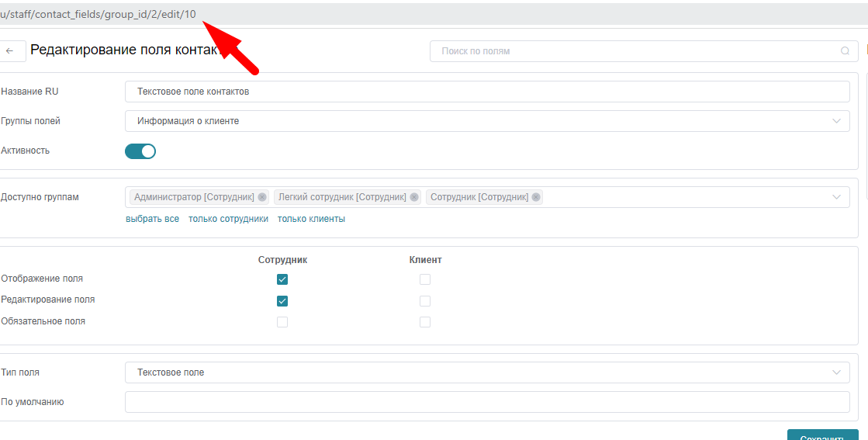
Task: Check Отображение поля for Клиент
Action: click(x=424, y=279)
